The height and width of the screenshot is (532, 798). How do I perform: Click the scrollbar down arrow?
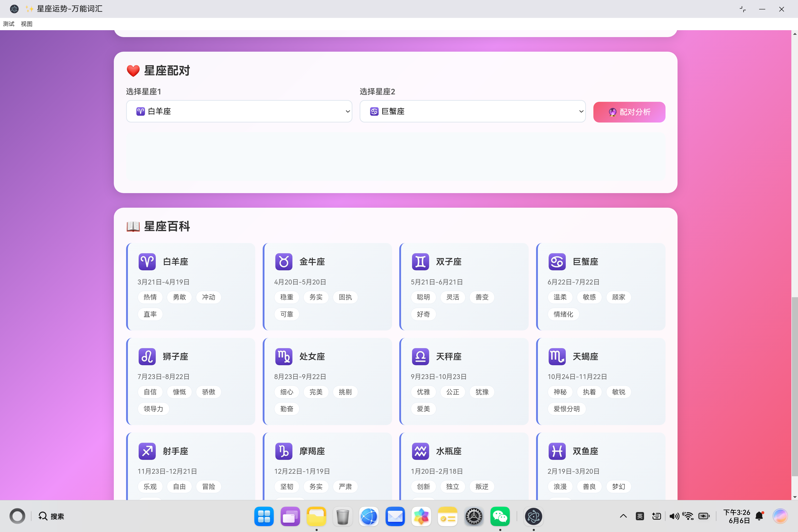pos(795,497)
